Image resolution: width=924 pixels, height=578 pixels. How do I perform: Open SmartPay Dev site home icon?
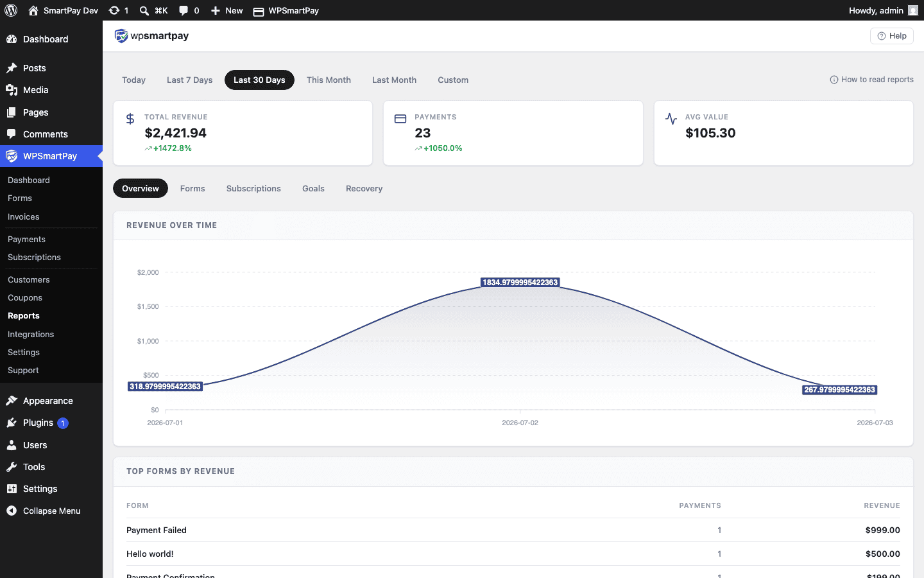(33, 10)
